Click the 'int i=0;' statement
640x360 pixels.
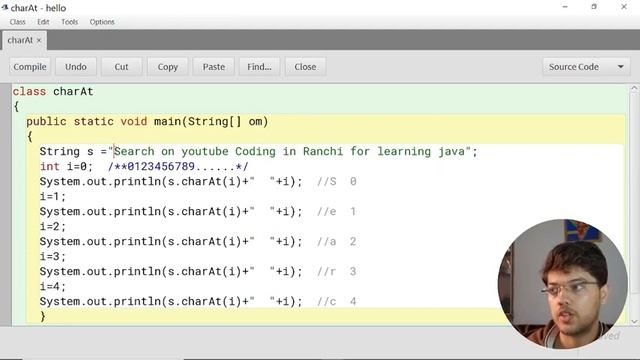pyautogui.click(x=67, y=167)
